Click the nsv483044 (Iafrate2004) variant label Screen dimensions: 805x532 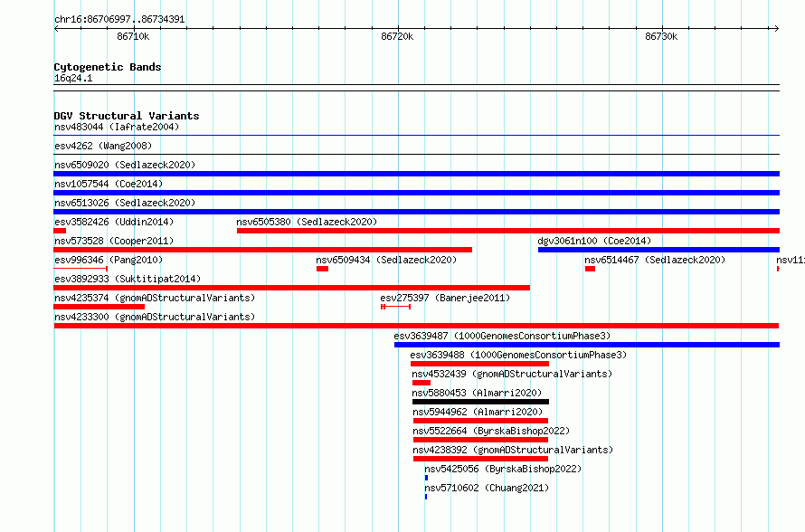coord(117,127)
